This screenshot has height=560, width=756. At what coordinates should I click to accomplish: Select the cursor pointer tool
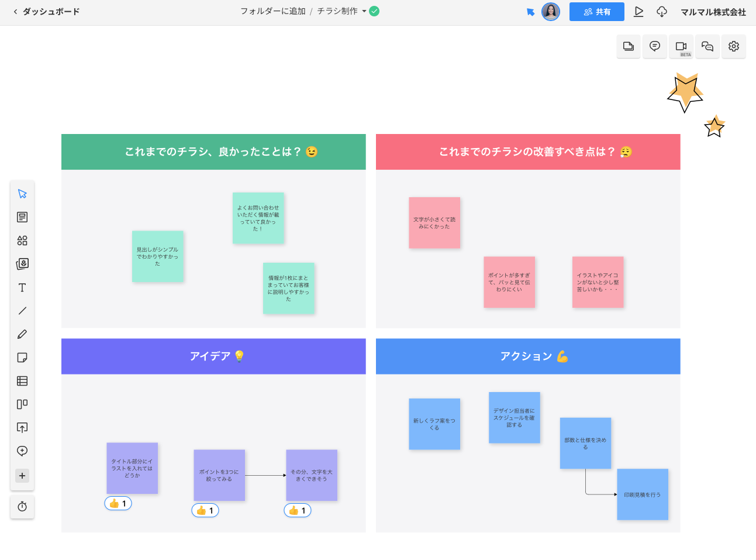coord(22,194)
